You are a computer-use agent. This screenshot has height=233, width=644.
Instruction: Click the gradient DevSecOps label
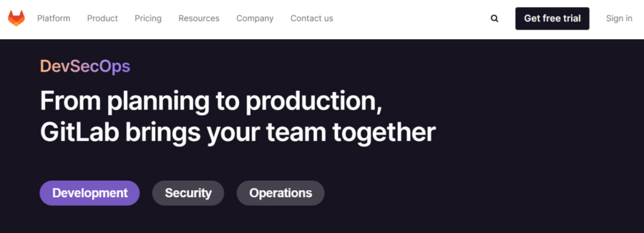coord(86,66)
